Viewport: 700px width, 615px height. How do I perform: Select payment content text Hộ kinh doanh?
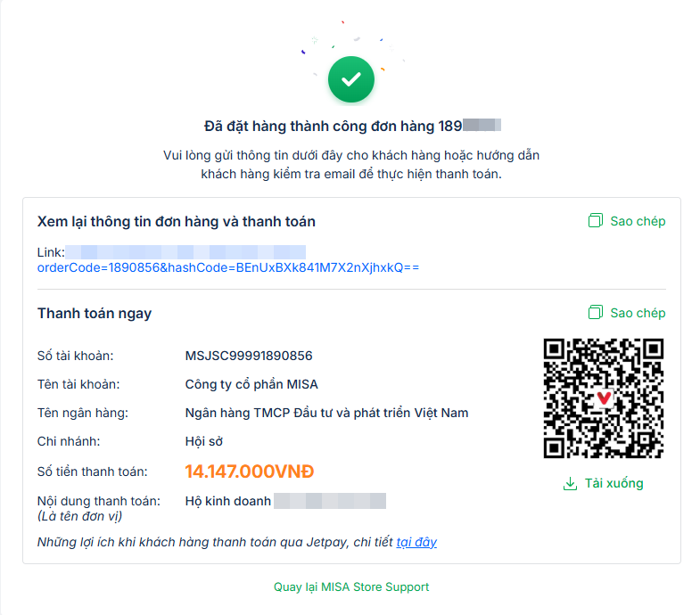228,501
